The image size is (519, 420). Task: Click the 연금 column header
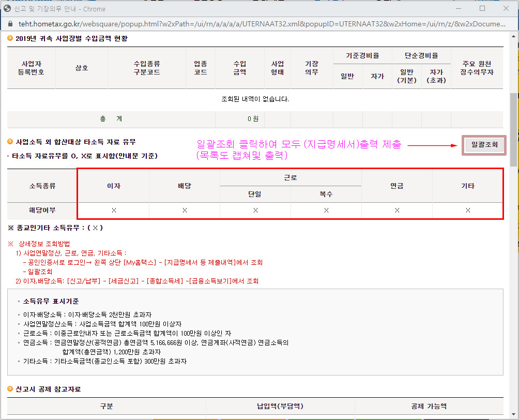click(x=397, y=186)
